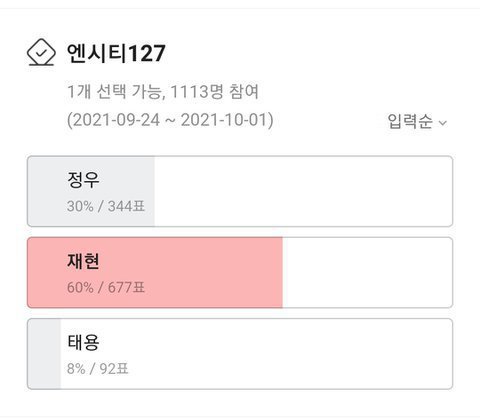Click the vote ballot icon beside 엔시티127
The height and width of the screenshot is (420, 480).
tap(41, 52)
